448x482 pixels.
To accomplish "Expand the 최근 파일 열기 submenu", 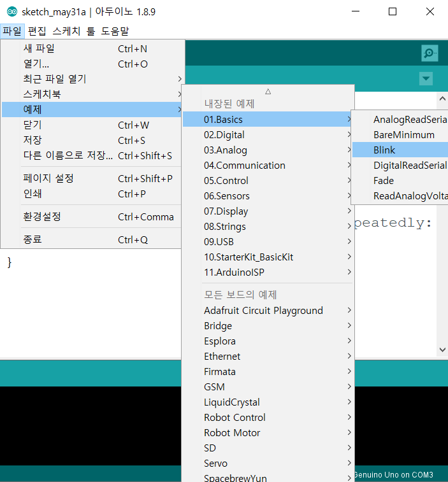I will click(x=92, y=79).
